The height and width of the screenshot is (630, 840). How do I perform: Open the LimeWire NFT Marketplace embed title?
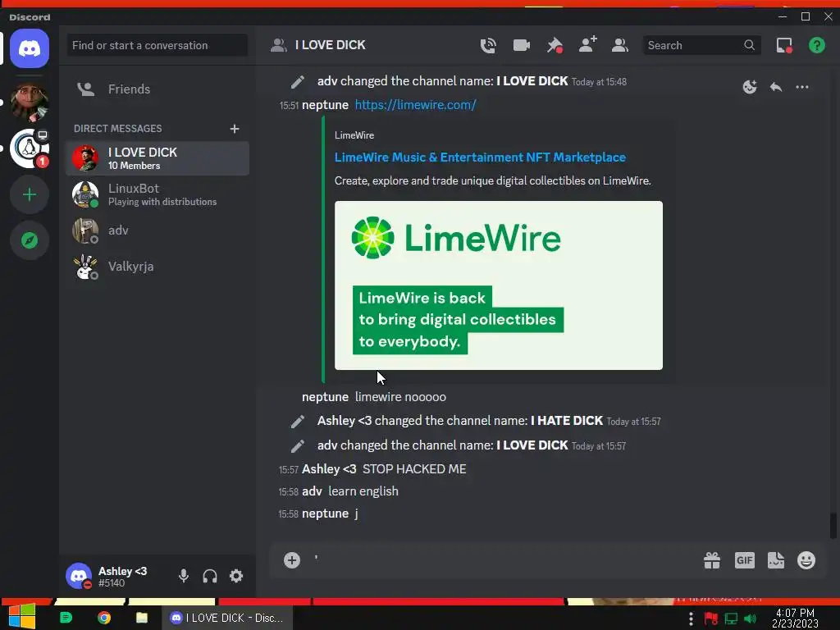480,157
